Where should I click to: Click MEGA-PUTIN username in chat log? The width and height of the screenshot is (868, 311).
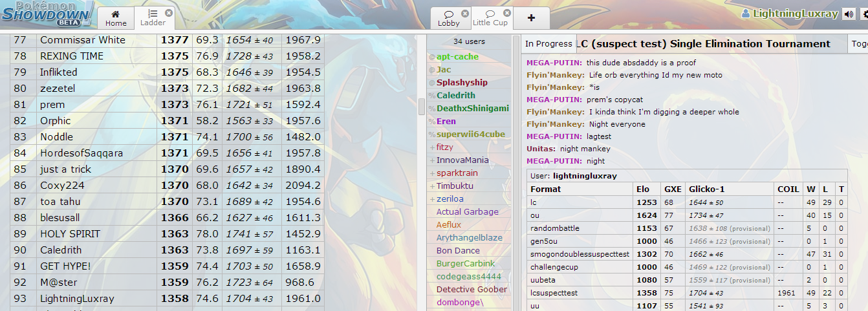coord(554,63)
